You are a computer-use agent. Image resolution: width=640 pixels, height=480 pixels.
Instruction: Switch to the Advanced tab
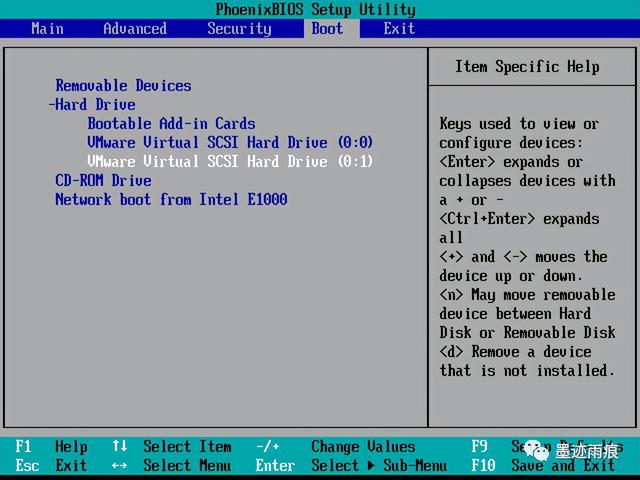click(x=135, y=29)
